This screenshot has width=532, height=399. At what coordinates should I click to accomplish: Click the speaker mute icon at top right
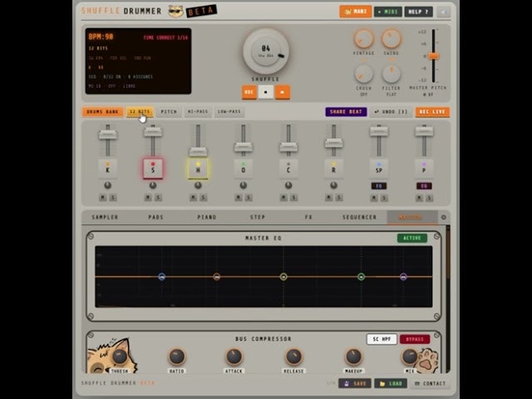443,12
